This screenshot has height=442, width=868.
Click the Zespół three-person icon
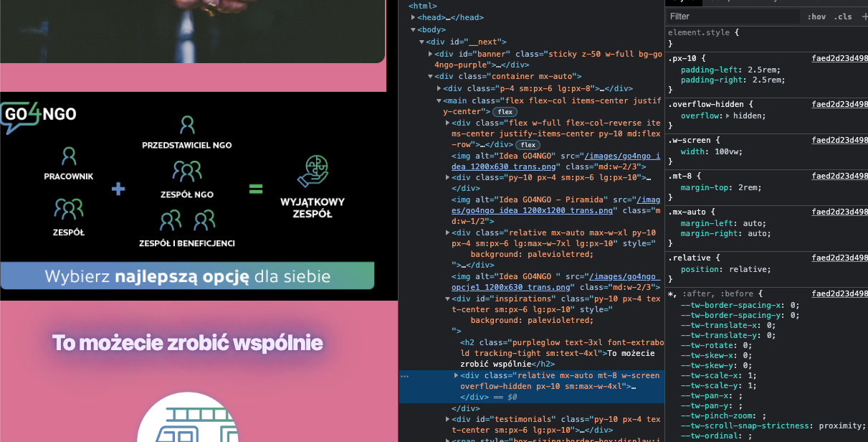[x=69, y=209]
